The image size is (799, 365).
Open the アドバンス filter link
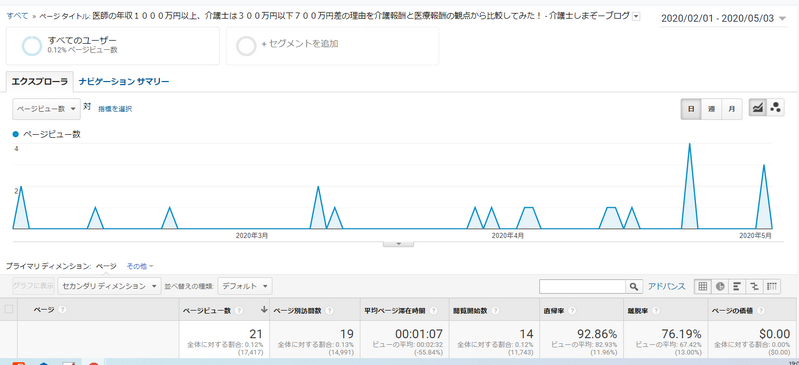pos(667,286)
